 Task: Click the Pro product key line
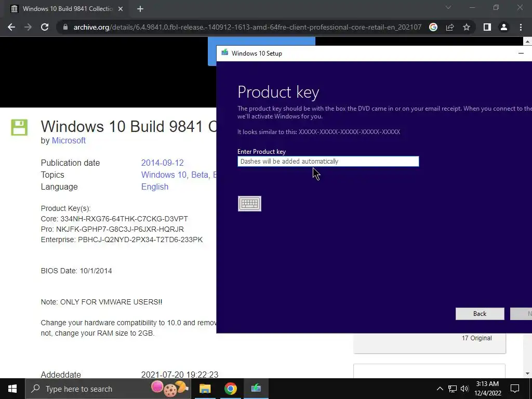tap(112, 229)
